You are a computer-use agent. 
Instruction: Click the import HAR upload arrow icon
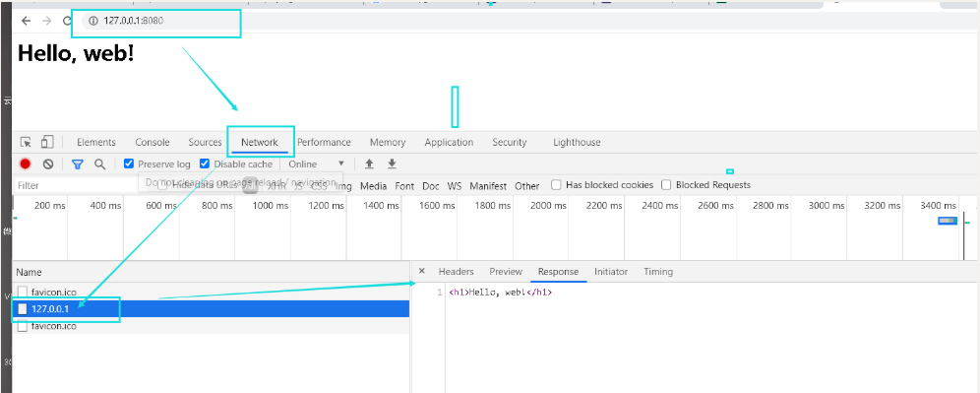[x=369, y=164]
